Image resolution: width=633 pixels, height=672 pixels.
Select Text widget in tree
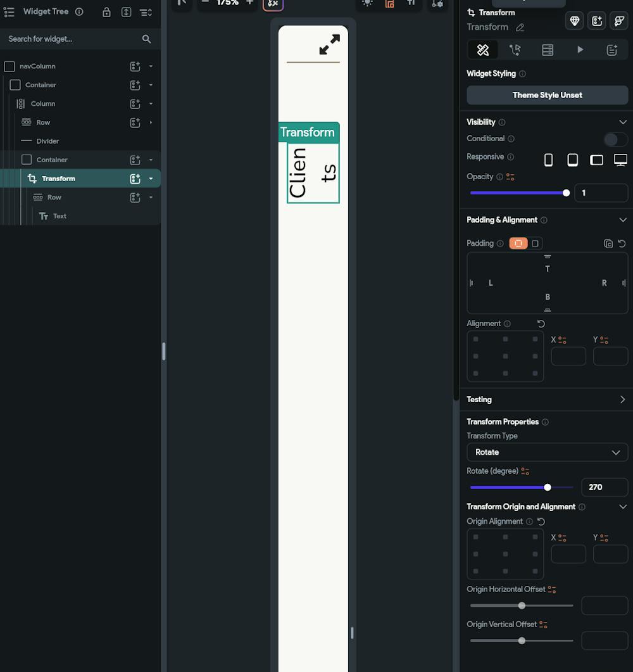[x=60, y=216]
